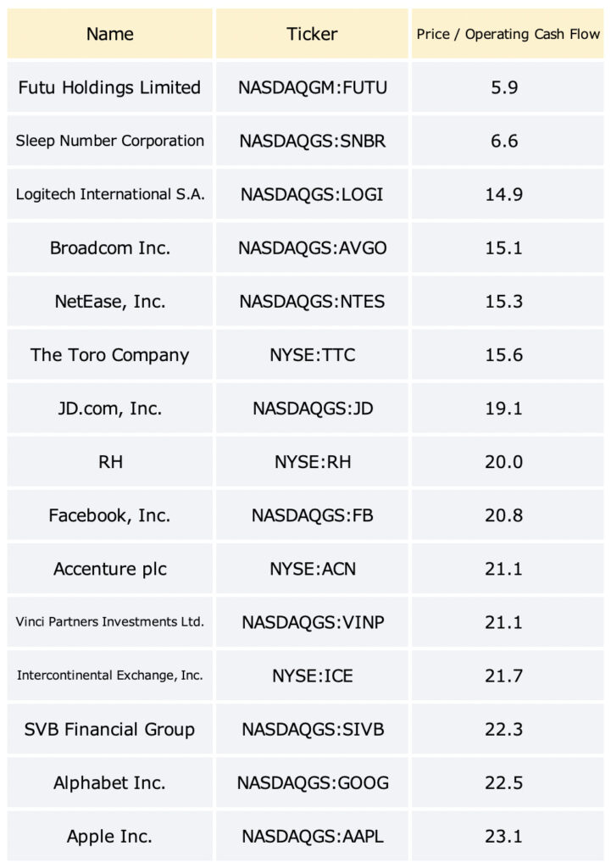Click the Logitech International S.A. cell
The height and width of the screenshot is (868, 611).
click(109, 194)
